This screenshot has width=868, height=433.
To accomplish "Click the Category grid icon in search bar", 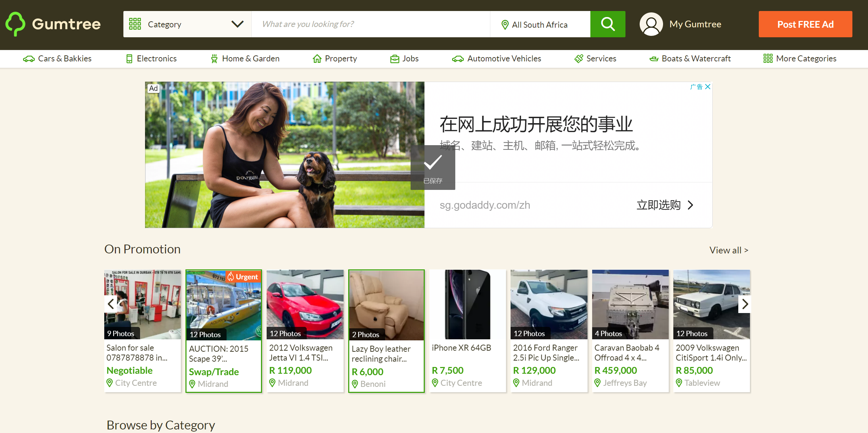I will 135,24.
